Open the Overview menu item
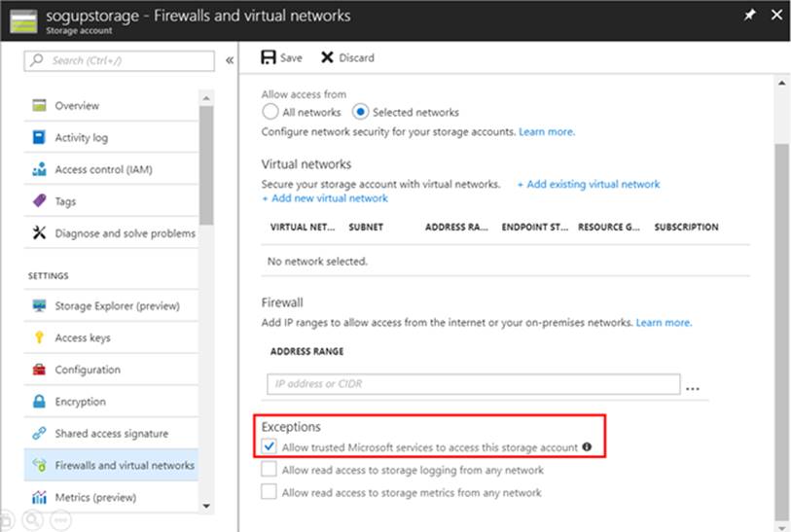Viewport: 791px width, 532px height. tap(77, 106)
